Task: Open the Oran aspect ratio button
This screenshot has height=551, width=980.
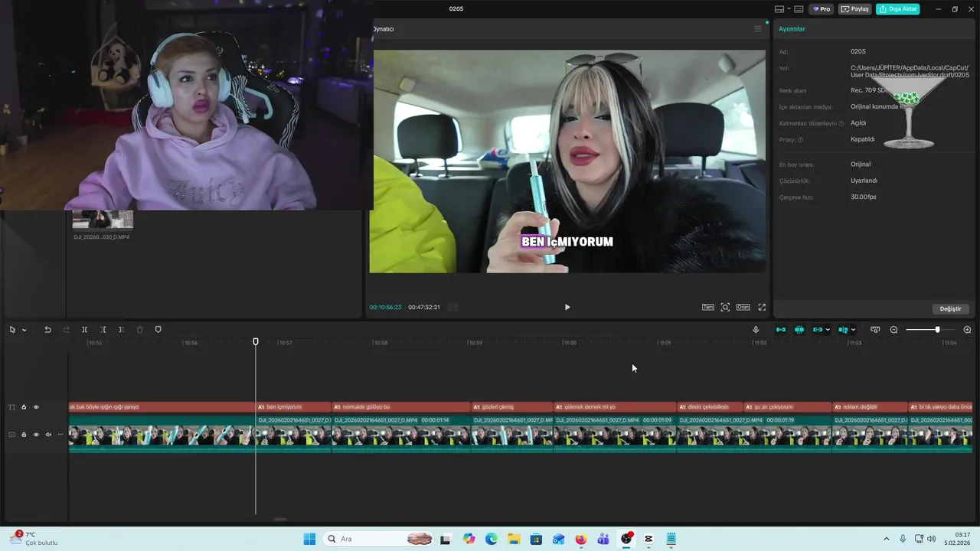Action: point(743,307)
